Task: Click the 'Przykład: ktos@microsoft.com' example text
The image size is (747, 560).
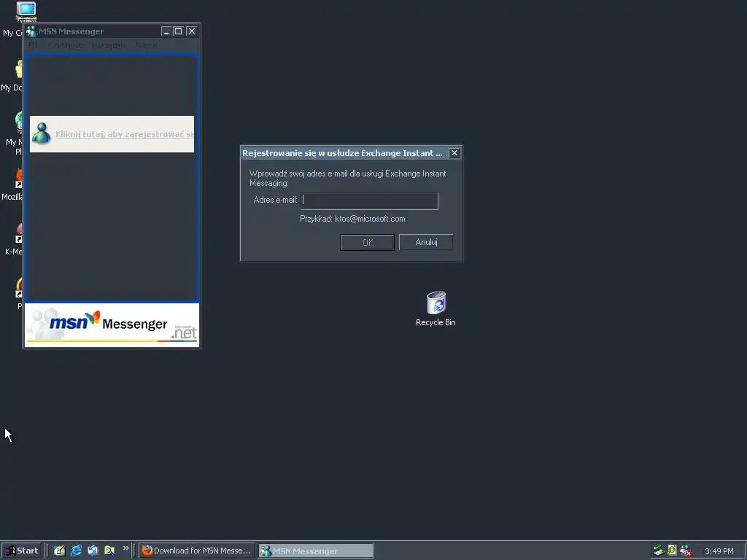Action: coord(352,219)
